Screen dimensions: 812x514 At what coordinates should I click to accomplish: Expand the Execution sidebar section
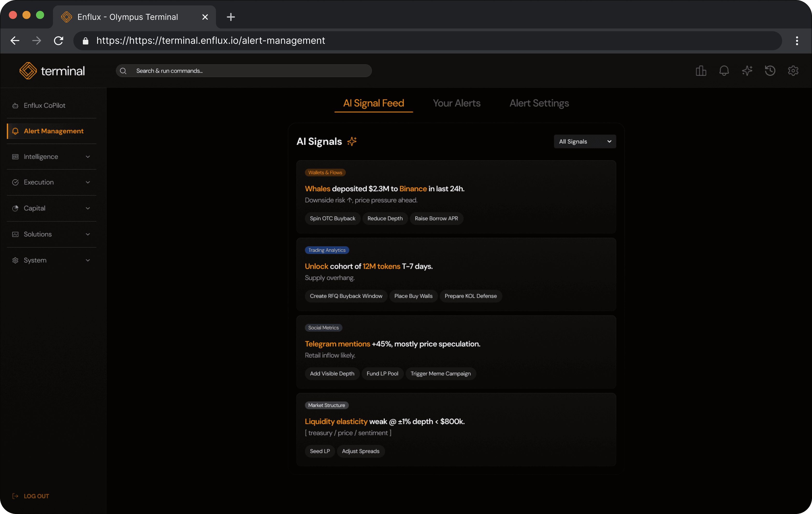click(51, 182)
